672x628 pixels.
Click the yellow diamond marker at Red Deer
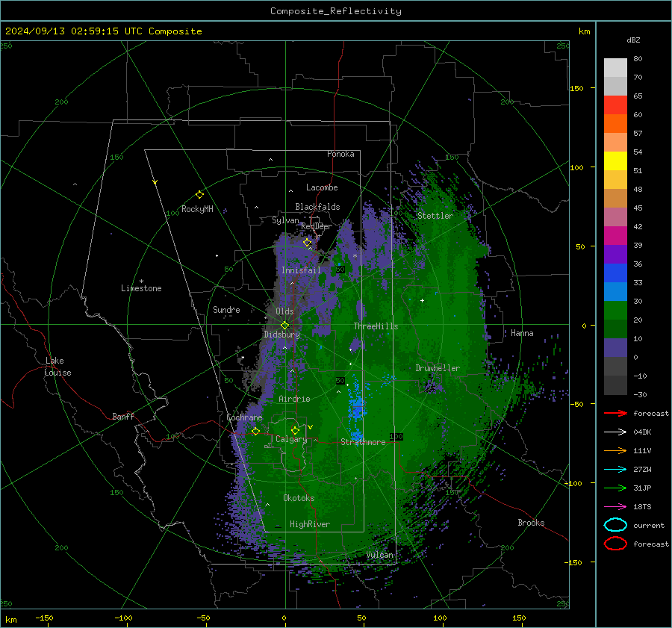(308, 243)
